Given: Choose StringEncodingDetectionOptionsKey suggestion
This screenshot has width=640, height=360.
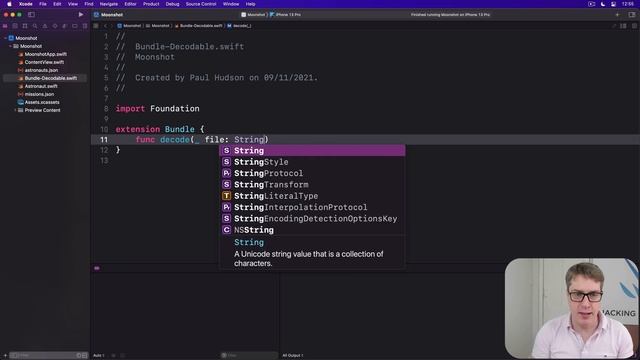Looking at the screenshot, I should coord(313,219).
